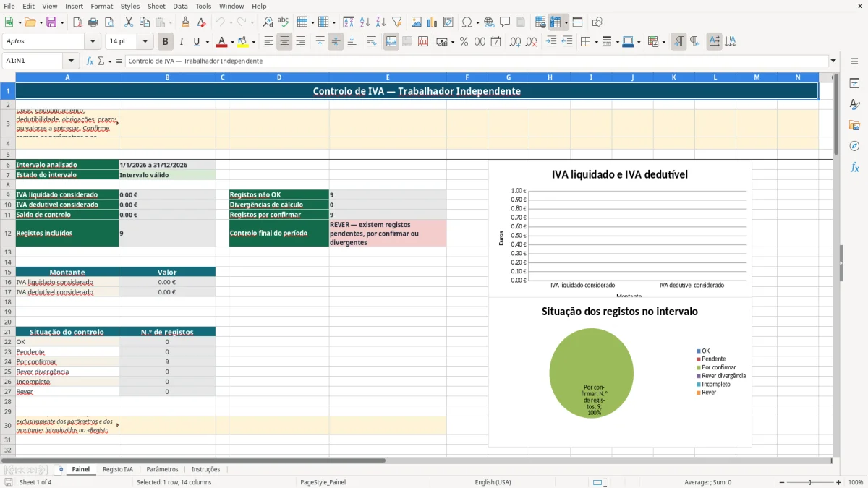Copy the selection to clipboard
868x488 pixels.
point(144,22)
